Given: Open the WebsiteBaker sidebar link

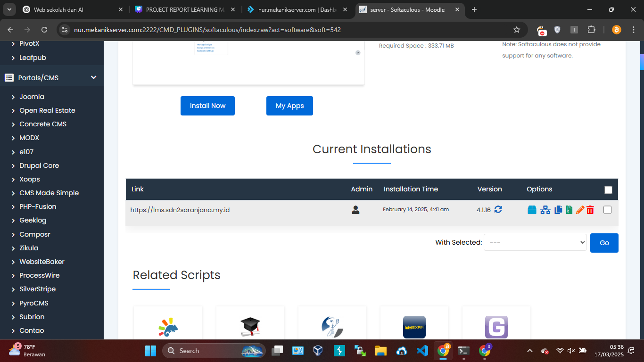Looking at the screenshot, I should (x=42, y=262).
